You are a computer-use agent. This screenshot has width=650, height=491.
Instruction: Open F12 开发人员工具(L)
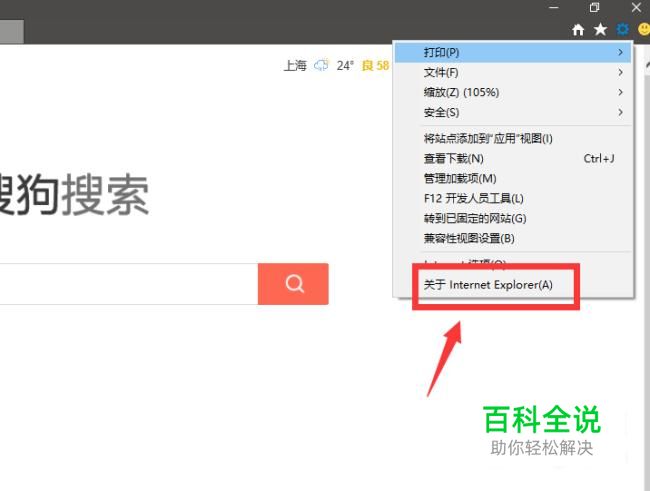tap(513, 198)
